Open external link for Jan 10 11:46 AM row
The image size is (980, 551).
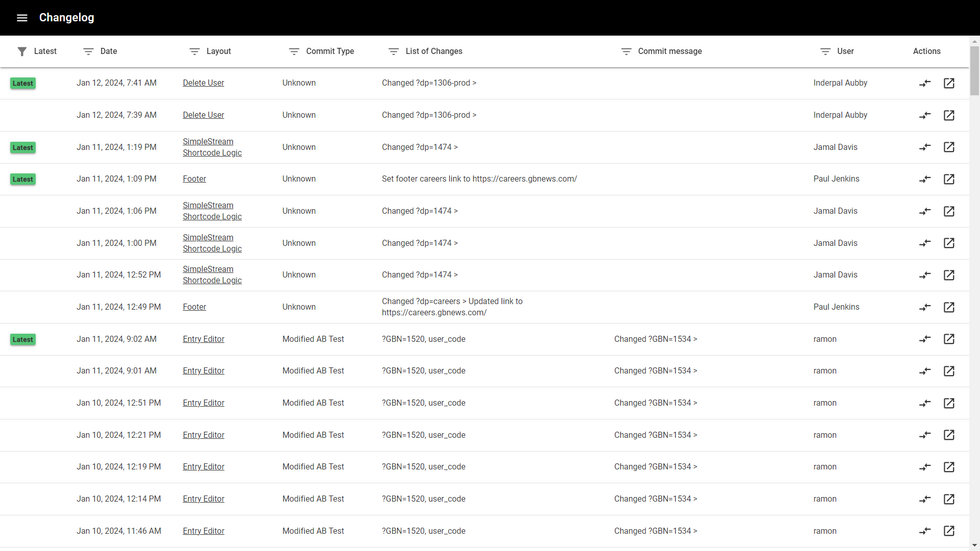[x=949, y=532]
